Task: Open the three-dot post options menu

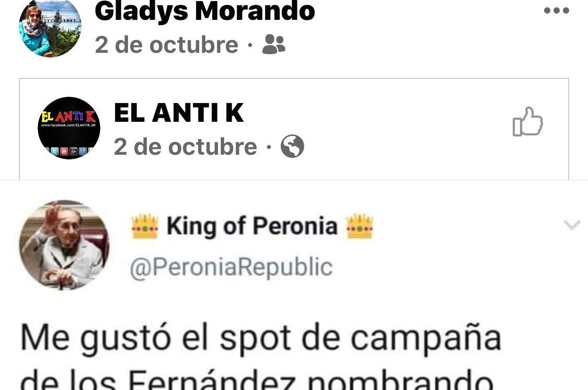Action: [557, 10]
